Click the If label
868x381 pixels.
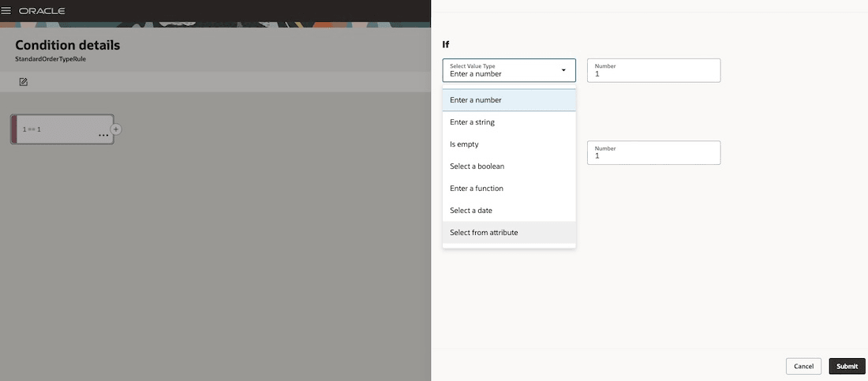coord(445,44)
